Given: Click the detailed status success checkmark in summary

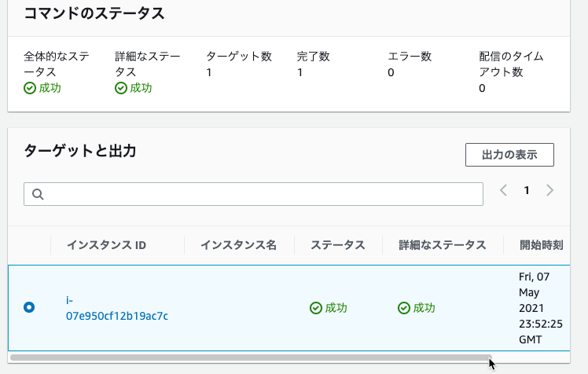Looking at the screenshot, I should coord(121,88).
